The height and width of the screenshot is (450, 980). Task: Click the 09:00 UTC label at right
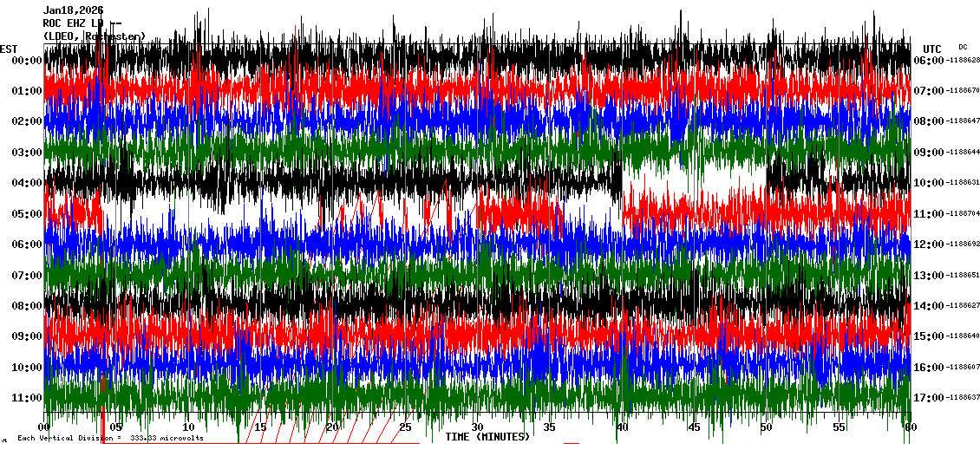pyautogui.click(x=929, y=153)
